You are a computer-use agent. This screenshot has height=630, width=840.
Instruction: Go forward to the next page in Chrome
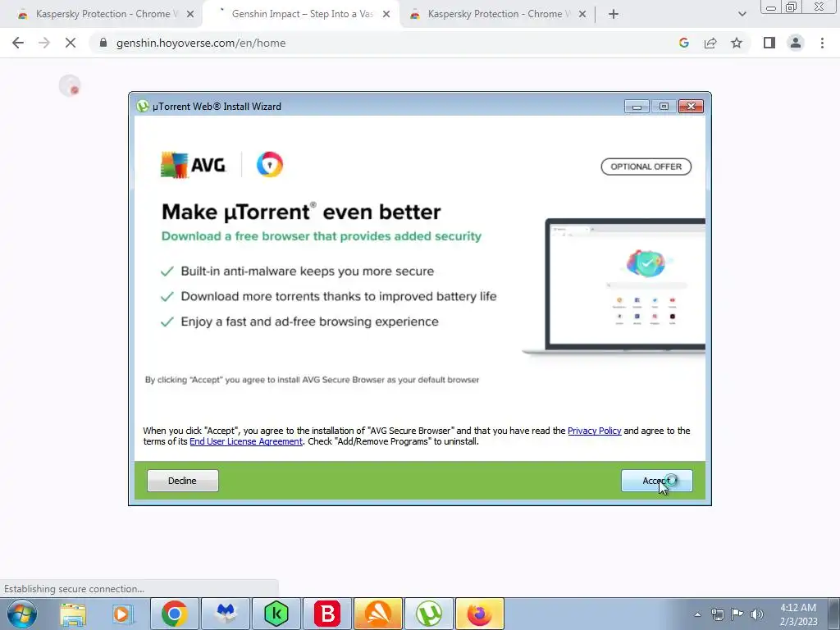[x=44, y=43]
